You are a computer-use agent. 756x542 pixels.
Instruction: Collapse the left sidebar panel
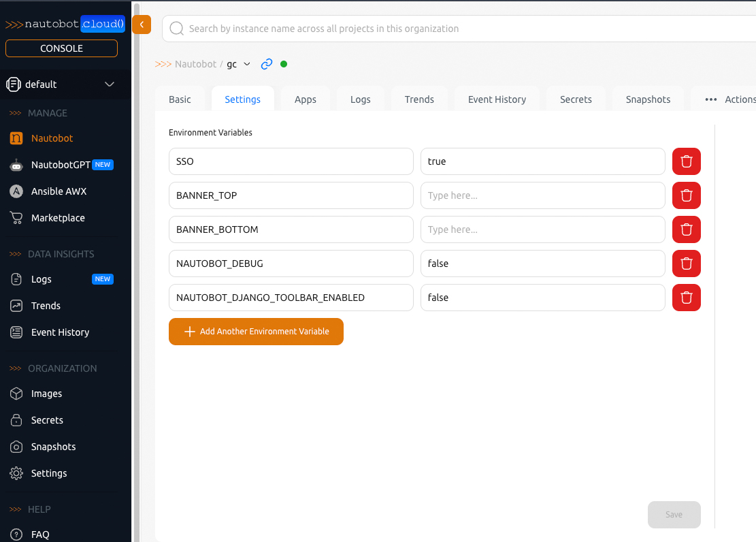(x=142, y=24)
